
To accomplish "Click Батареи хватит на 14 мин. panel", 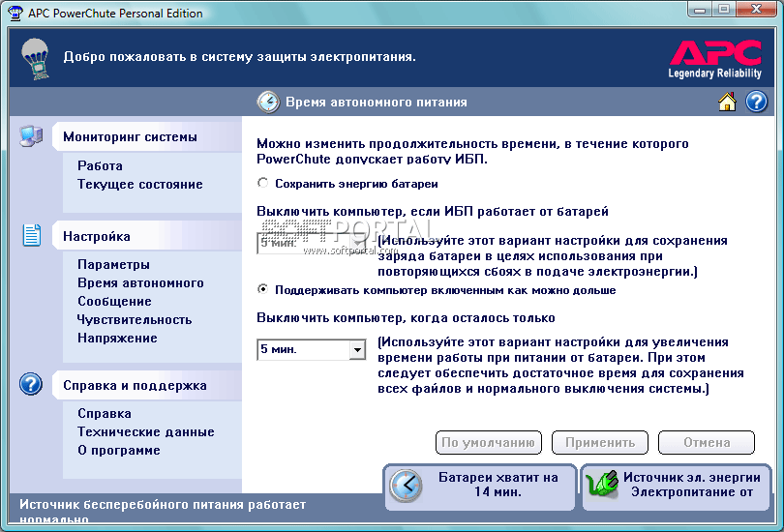I will 480,488.
